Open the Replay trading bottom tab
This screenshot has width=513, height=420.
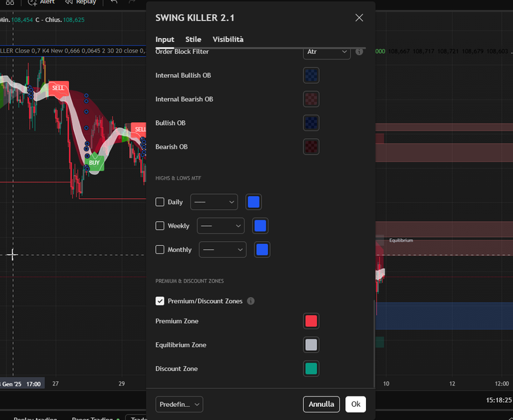coord(35,418)
